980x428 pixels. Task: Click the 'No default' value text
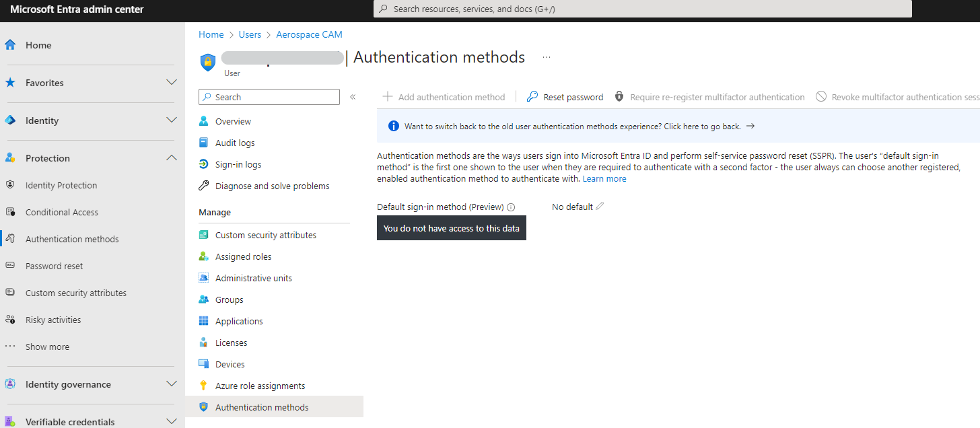(572, 207)
